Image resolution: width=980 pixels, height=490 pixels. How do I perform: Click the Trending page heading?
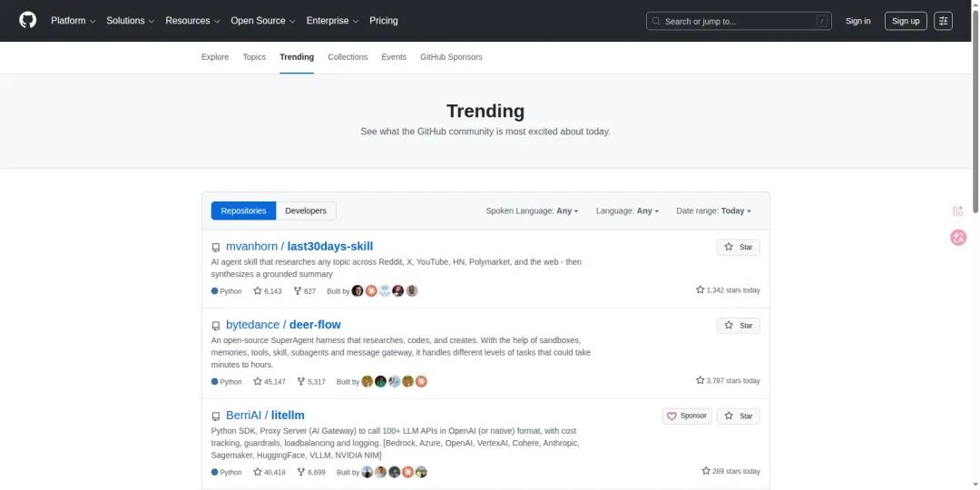click(485, 112)
